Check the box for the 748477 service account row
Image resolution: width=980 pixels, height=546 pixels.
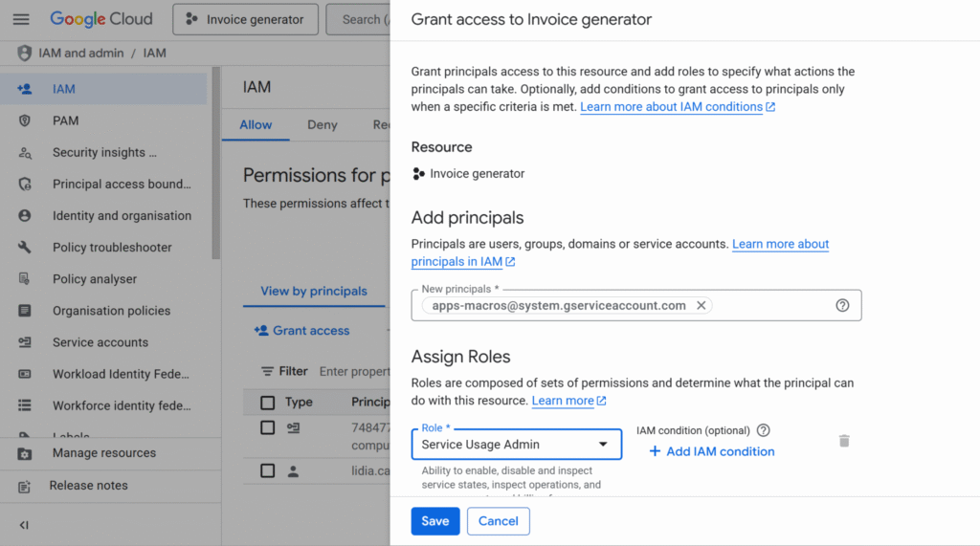(x=268, y=427)
